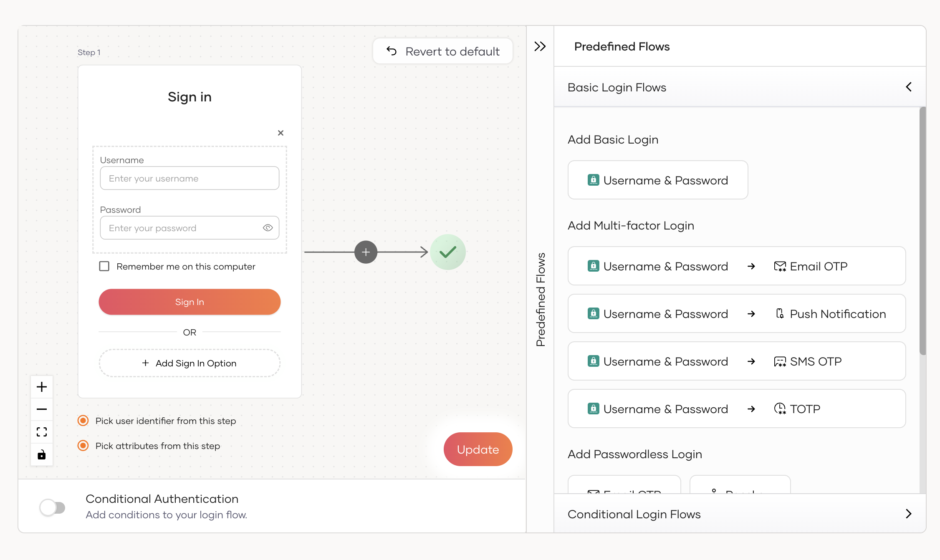Click Revert to default button
The width and height of the screenshot is (940, 560).
(x=442, y=51)
